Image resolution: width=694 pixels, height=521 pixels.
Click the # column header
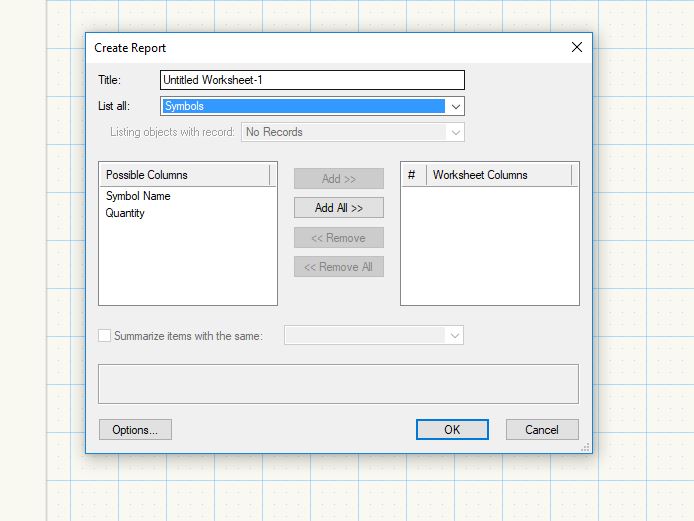pos(412,175)
